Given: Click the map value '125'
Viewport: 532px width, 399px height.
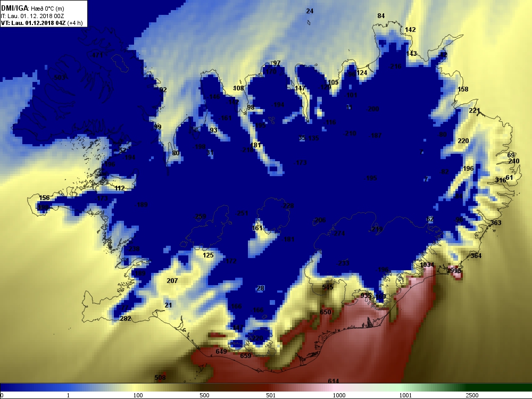Looking at the screenshot, I should (209, 255).
